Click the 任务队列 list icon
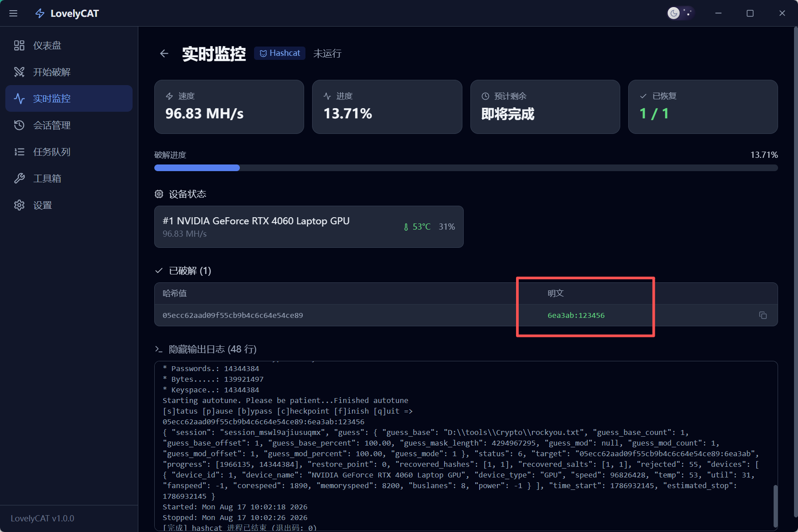The image size is (798, 532). pos(19,152)
